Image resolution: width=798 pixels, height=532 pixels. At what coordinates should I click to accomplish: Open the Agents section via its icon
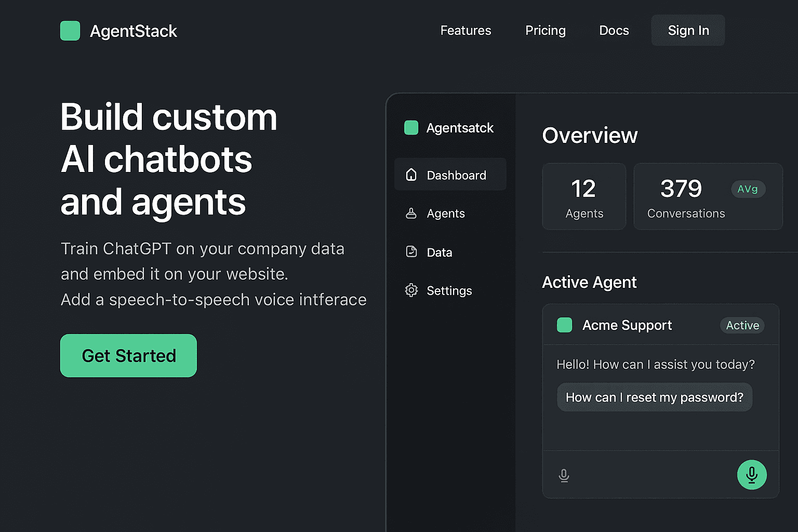(411, 213)
